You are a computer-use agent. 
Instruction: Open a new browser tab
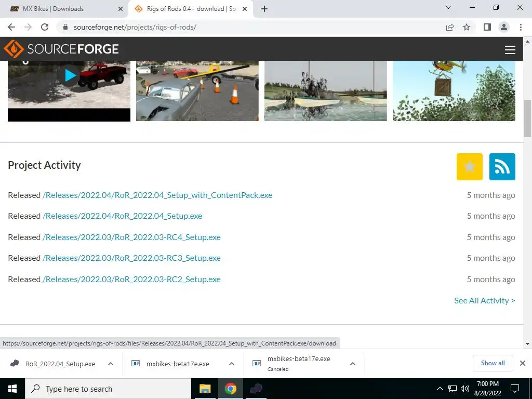[264, 9]
